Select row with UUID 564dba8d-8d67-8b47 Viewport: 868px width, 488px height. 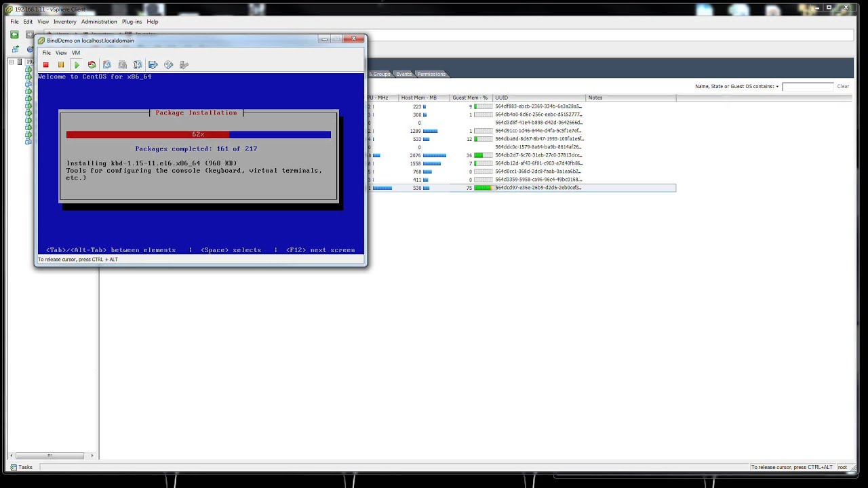(x=538, y=139)
